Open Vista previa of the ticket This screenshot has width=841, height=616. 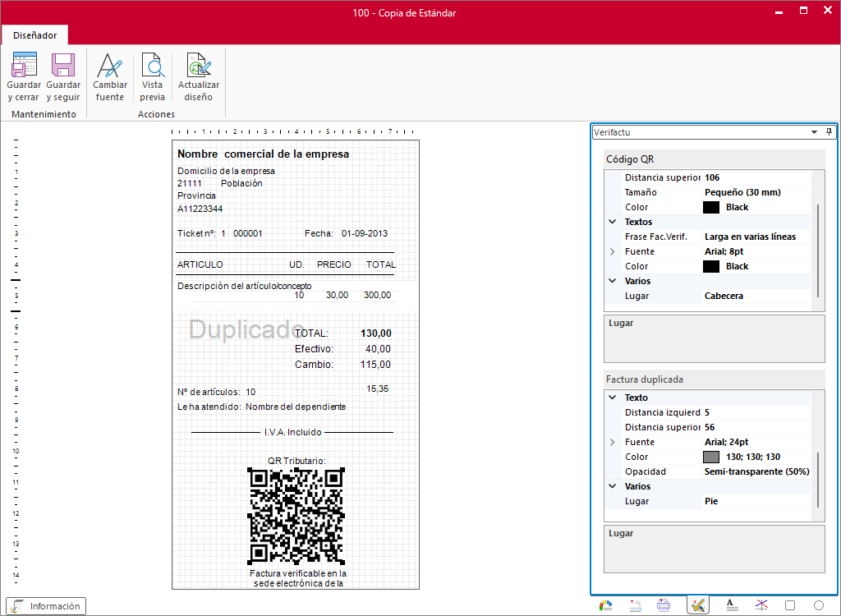pos(152,76)
